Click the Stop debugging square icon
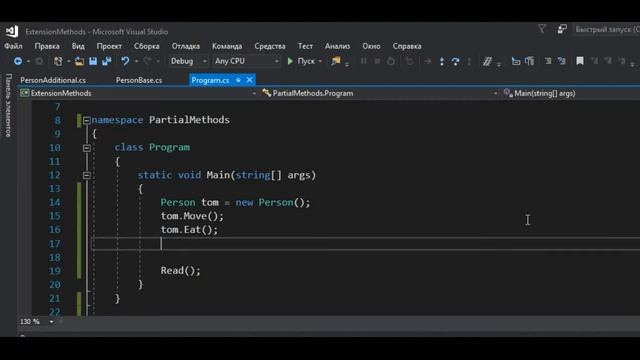 pos(377,61)
